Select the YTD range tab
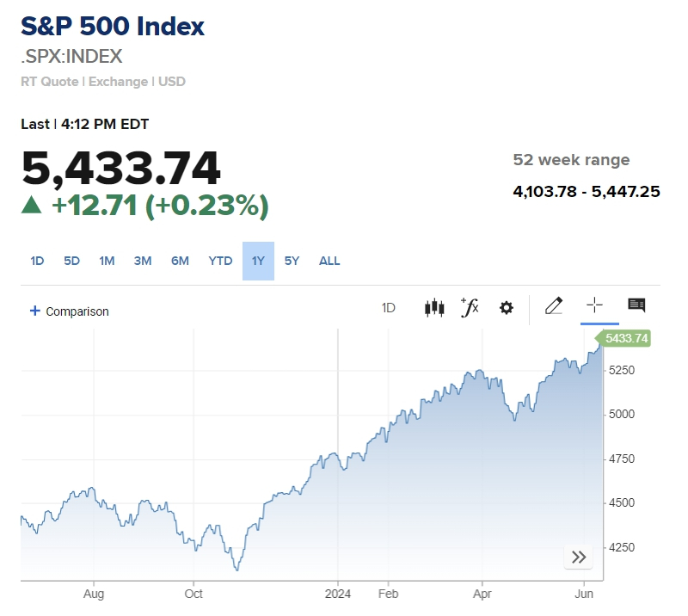This screenshot has height=616, width=688. (220, 261)
